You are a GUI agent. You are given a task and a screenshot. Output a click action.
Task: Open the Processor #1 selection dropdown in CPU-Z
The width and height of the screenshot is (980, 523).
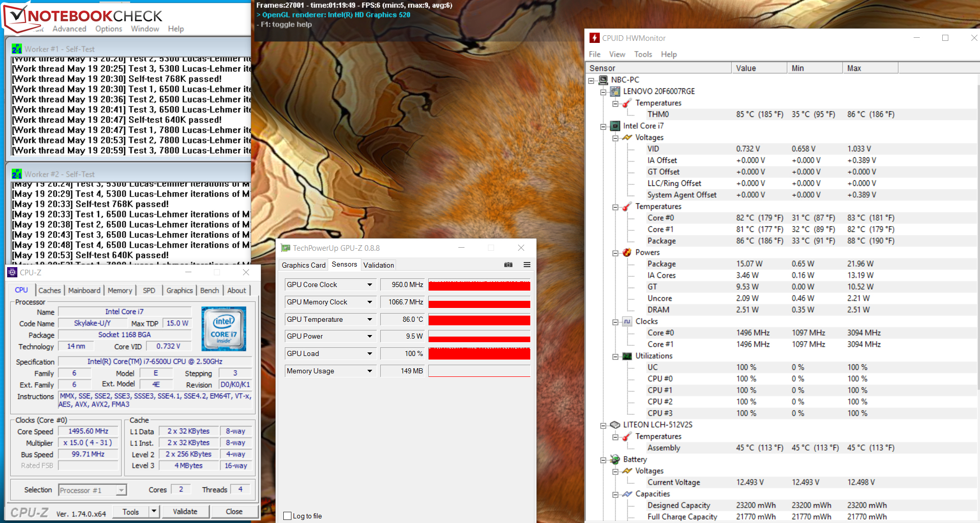[121, 490]
